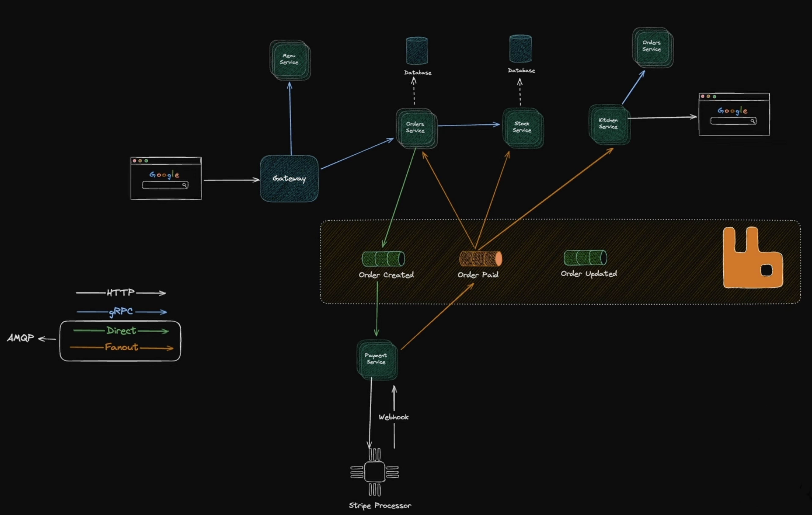
Task: Select the Database label above Stock Service
Action: pyautogui.click(x=521, y=70)
